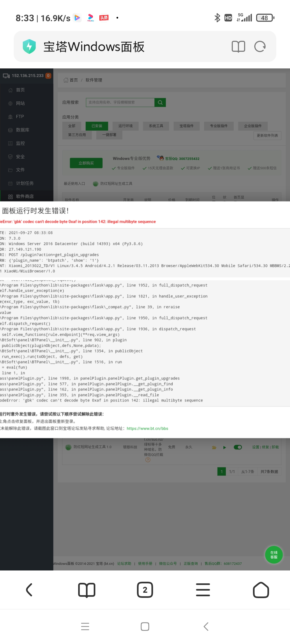Click the 面板运行时发生错误! heading
290x644 pixels.
tap(35, 211)
